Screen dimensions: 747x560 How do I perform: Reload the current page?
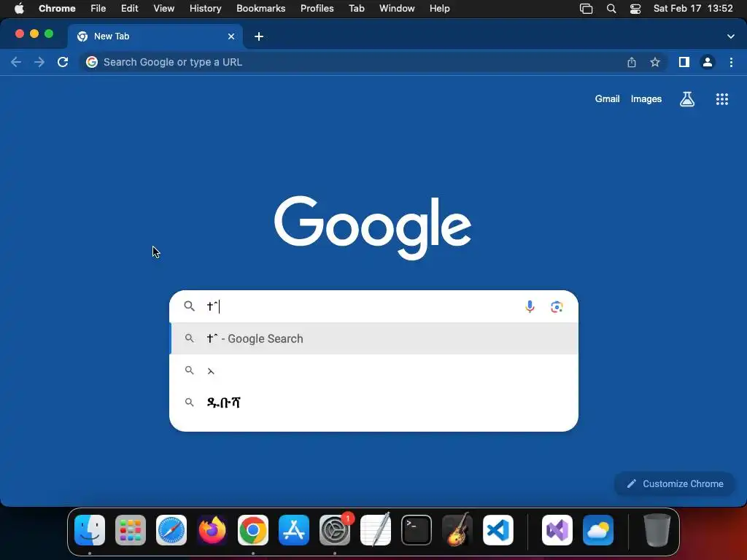pyautogui.click(x=63, y=62)
